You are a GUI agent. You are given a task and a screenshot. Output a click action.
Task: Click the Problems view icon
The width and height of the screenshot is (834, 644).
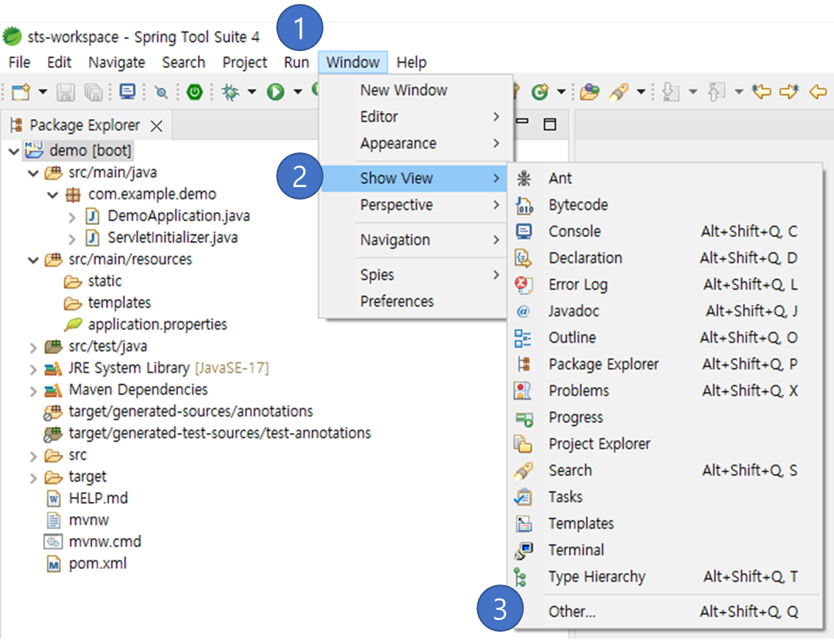tap(523, 390)
